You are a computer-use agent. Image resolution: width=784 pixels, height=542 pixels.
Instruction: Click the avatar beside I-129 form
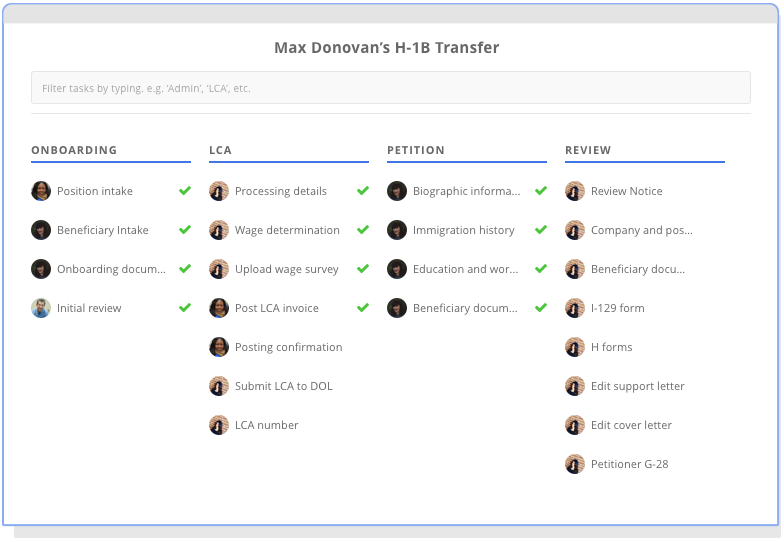[x=575, y=308]
